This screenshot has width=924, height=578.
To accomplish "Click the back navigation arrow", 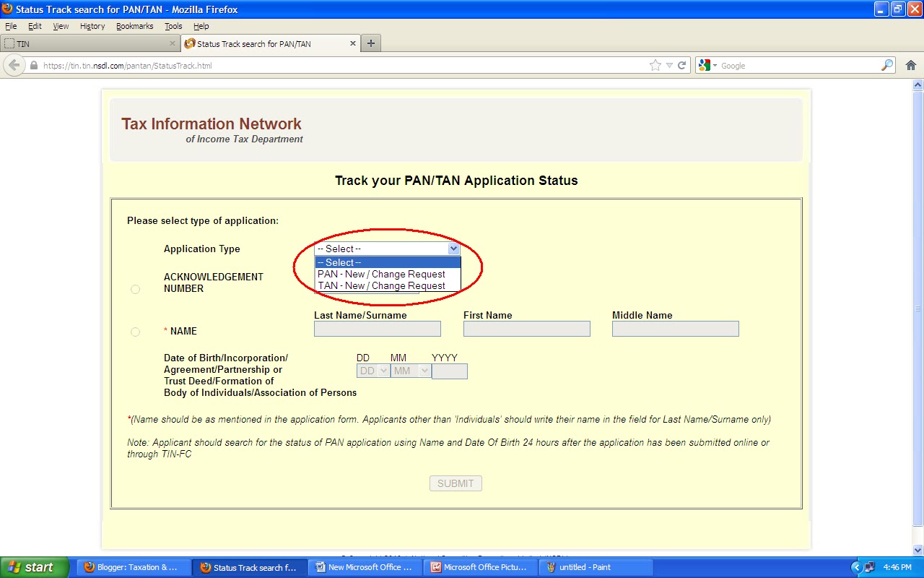I will [14, 65].
